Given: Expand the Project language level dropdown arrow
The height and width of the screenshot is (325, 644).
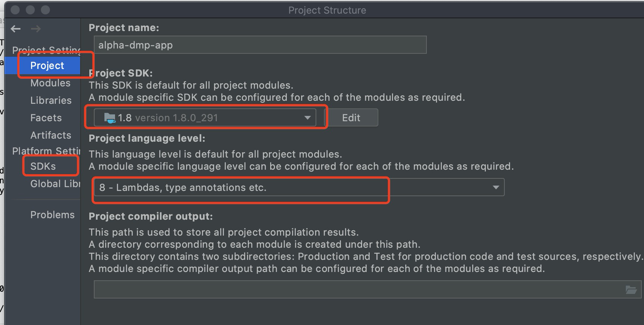Looking at the screenshot, I should click(x=495, y=187).
